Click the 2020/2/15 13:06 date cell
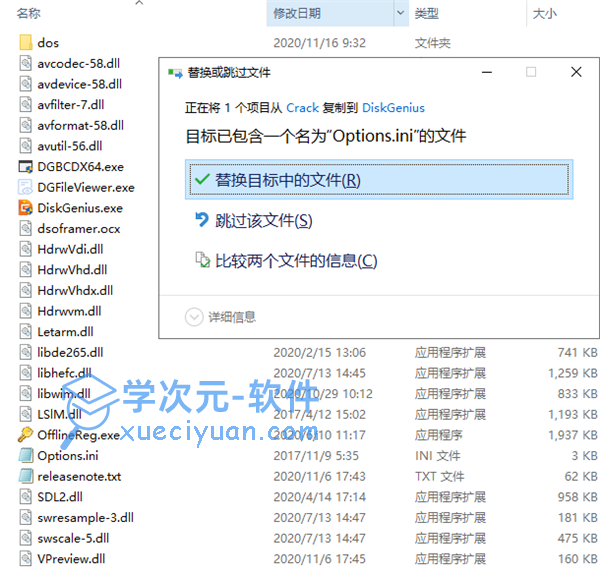 click(320, 353)
